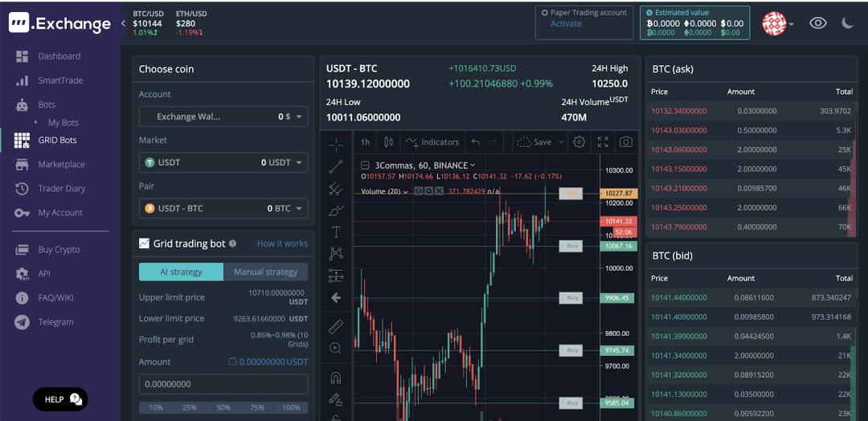Open Bots in the sidebar
Image resolution: width=868 pixels, height=421 pixels.
[35, 104]
